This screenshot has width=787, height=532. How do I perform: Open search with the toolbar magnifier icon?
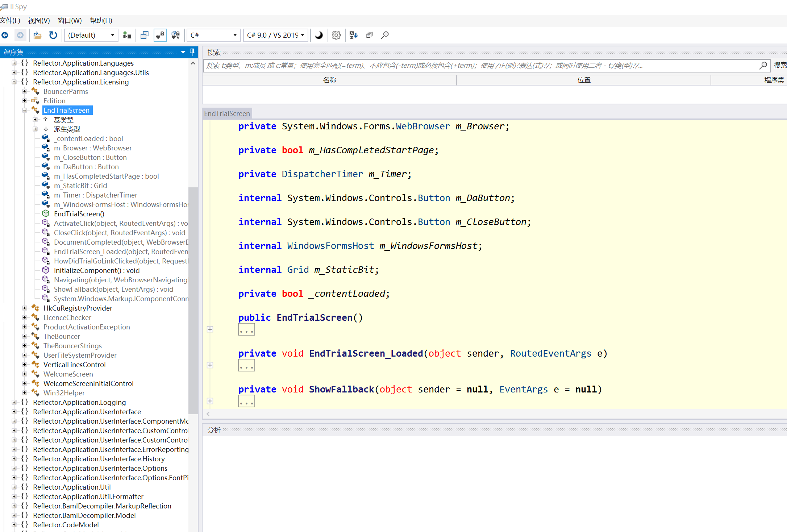pos(385,35)
